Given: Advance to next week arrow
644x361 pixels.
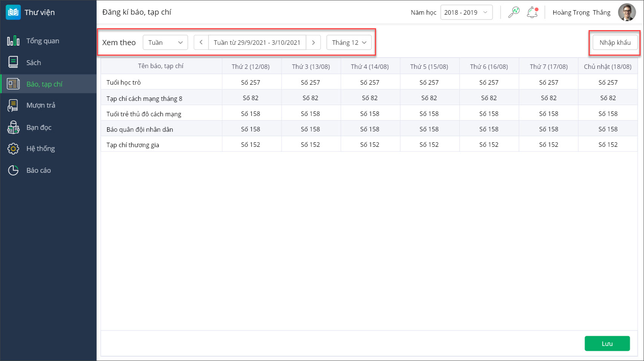Looking at the screenshot, I should [x=313, y=43].
